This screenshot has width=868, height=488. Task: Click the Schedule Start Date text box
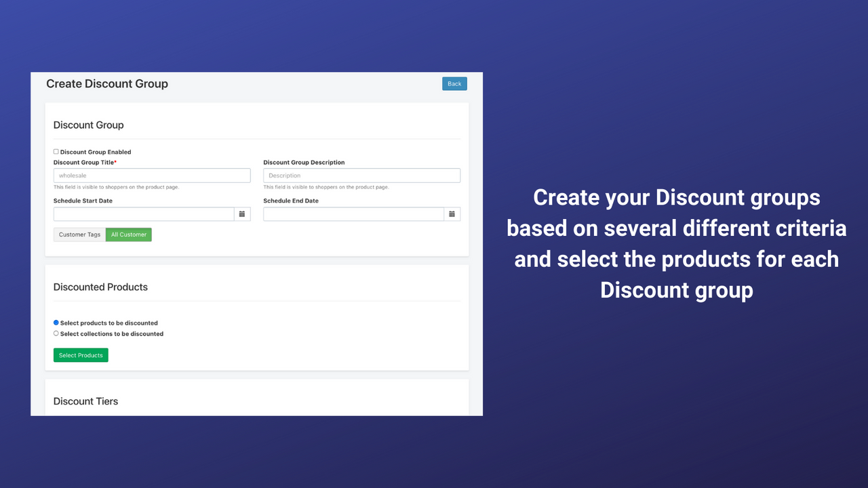tap(144, 213)
